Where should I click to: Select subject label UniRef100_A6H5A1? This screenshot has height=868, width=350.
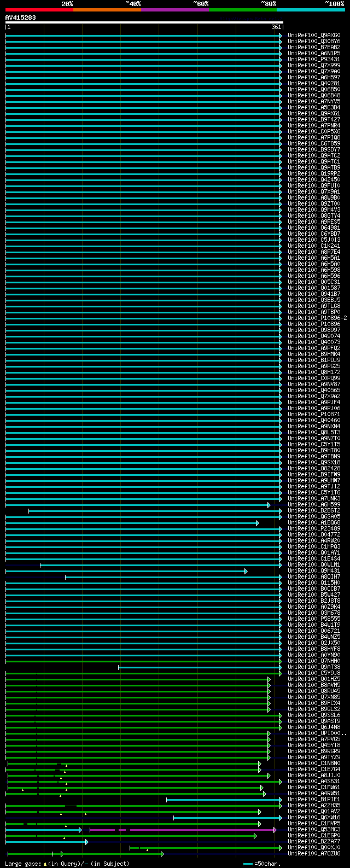(314, 258)
